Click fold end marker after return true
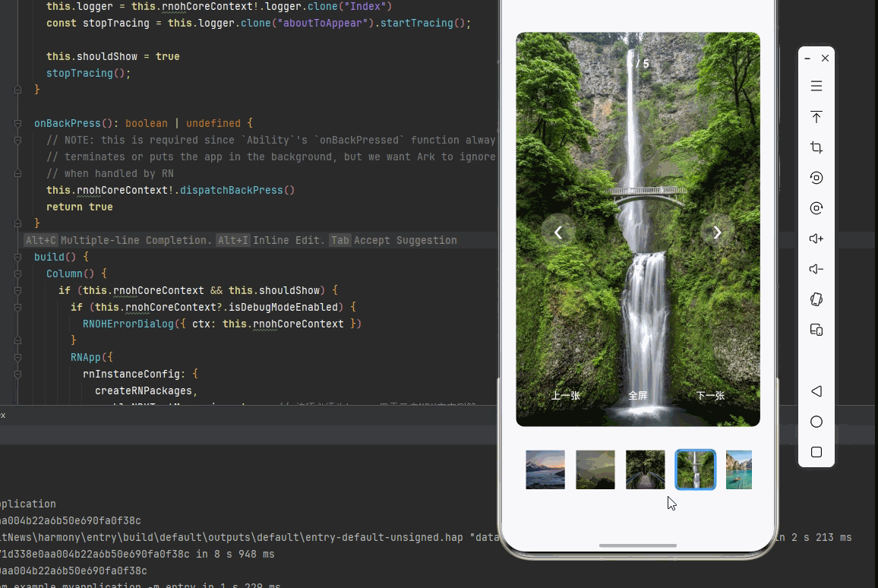This screenshot has width=878, height=588. (x=18, y=223)
